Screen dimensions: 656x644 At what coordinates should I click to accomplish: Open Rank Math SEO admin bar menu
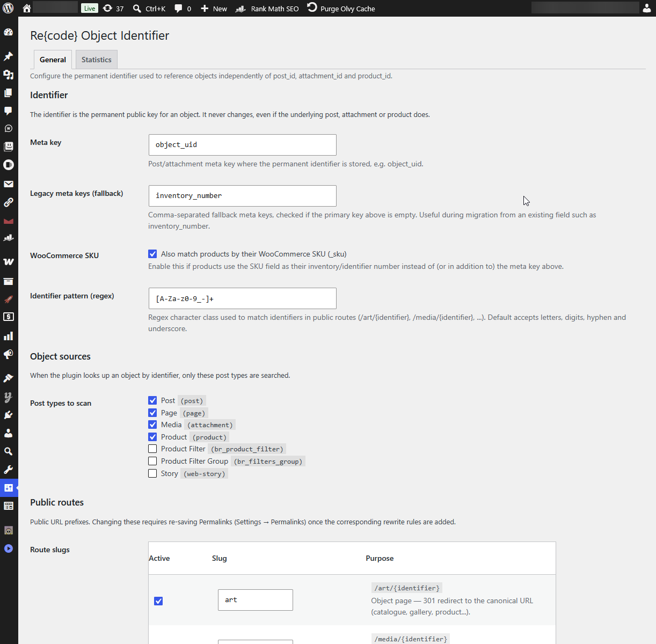[267, 9]
